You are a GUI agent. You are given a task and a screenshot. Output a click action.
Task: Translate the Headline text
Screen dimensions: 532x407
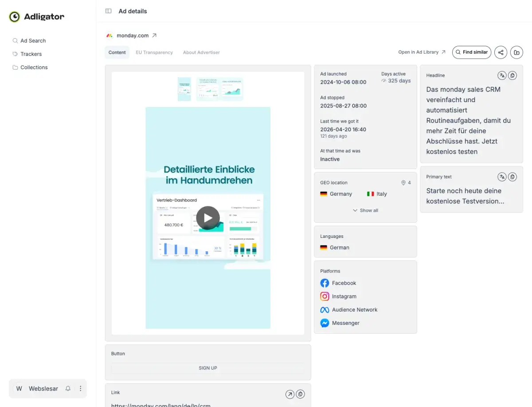(x=502, y=75)
